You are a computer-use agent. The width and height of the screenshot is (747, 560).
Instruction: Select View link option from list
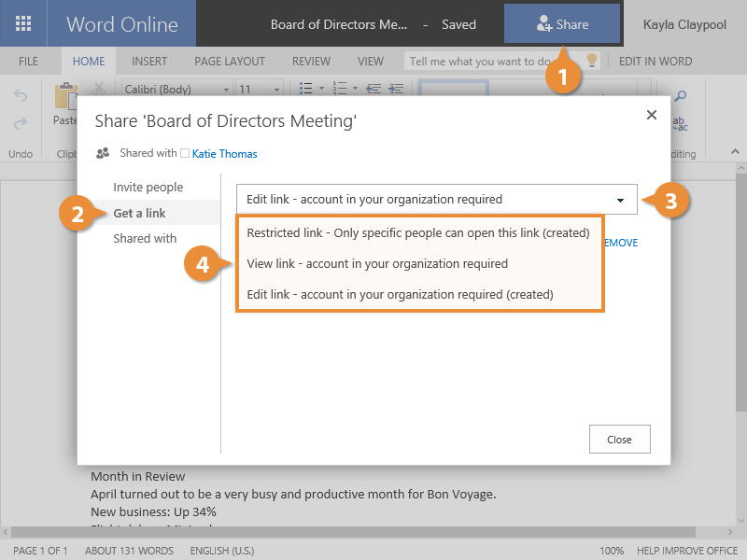pos(377,263)
